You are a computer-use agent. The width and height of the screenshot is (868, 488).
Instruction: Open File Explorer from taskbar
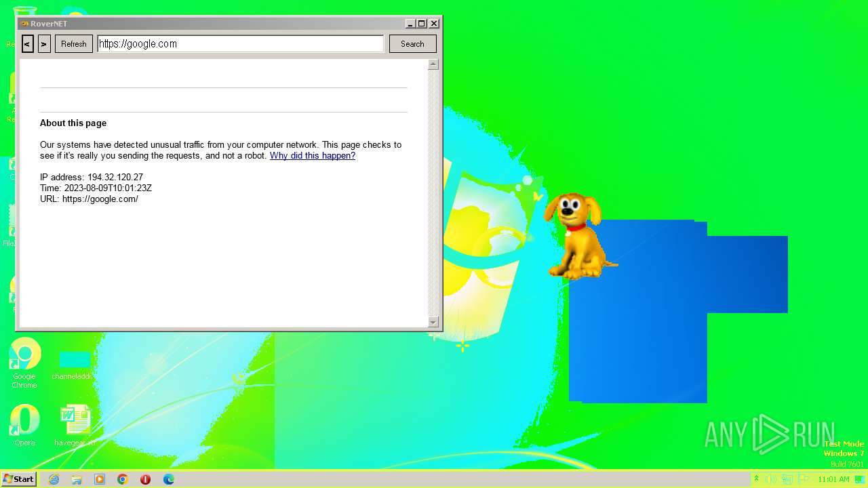click(x=77, y=479)
